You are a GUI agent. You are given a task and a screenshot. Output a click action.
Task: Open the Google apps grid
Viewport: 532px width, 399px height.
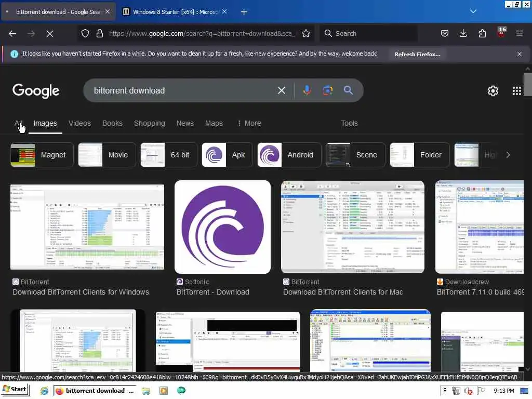(x=516, y=90)
